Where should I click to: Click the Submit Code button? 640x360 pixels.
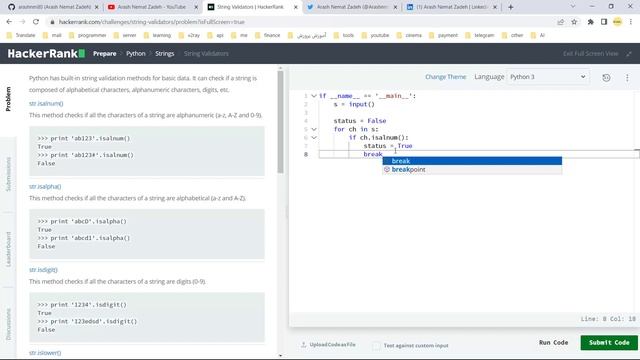[609, 342]
